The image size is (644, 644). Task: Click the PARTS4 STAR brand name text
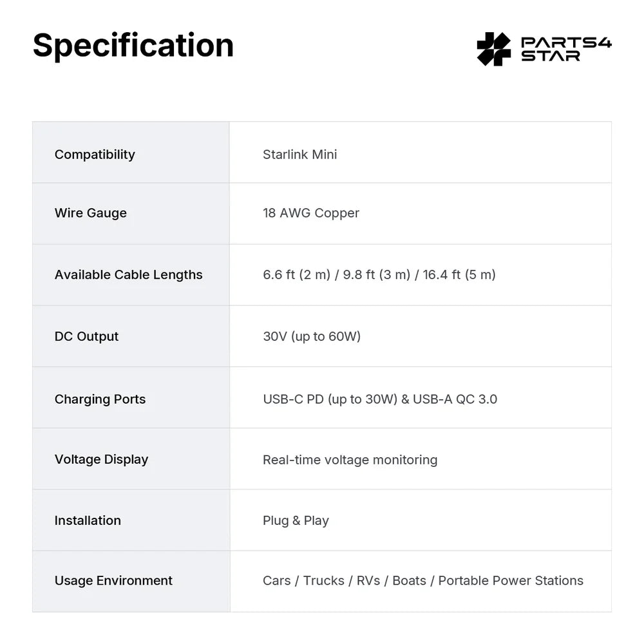566,49
